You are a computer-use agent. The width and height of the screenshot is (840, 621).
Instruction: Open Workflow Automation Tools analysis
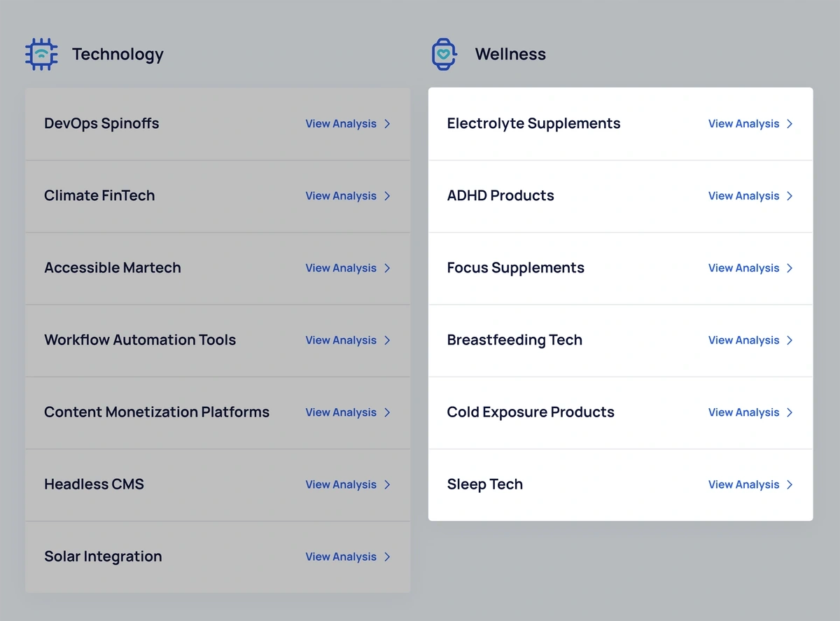[x=341, y=340]
